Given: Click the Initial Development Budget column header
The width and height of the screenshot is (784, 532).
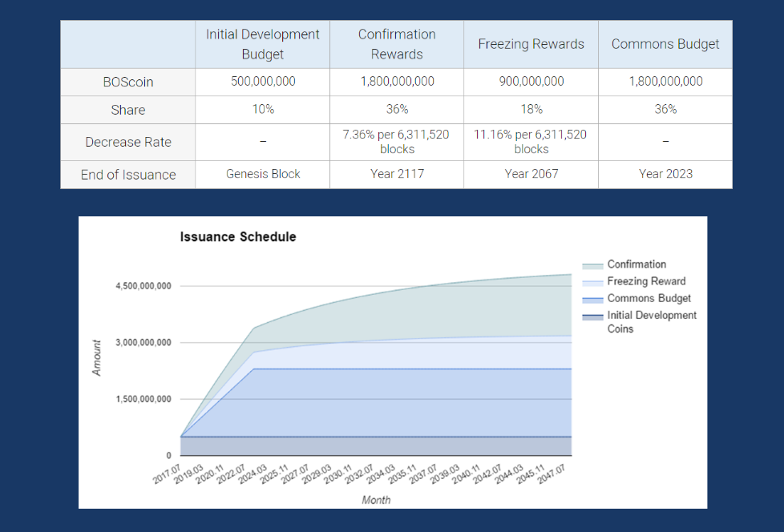Looking at the screenshot, I should (x=262, y=44).
